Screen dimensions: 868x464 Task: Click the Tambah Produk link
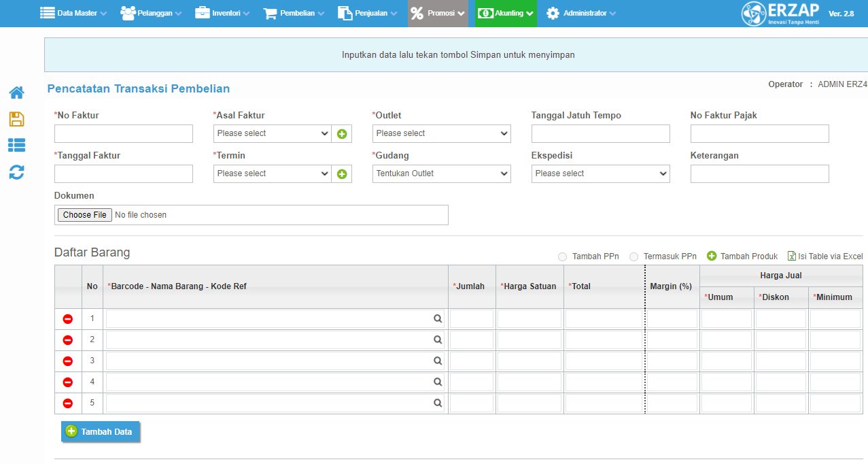pos(742,256)
